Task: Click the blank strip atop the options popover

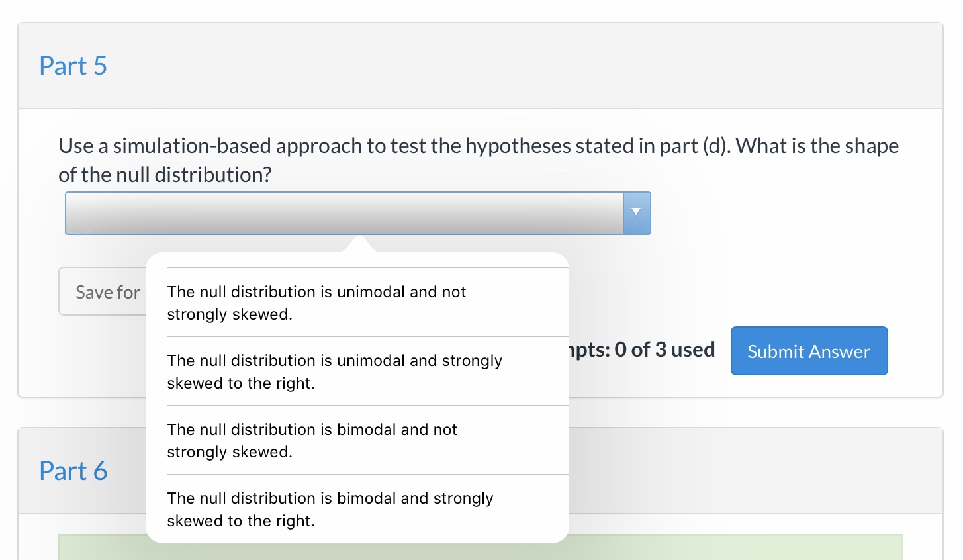Action: click(357, 259)
